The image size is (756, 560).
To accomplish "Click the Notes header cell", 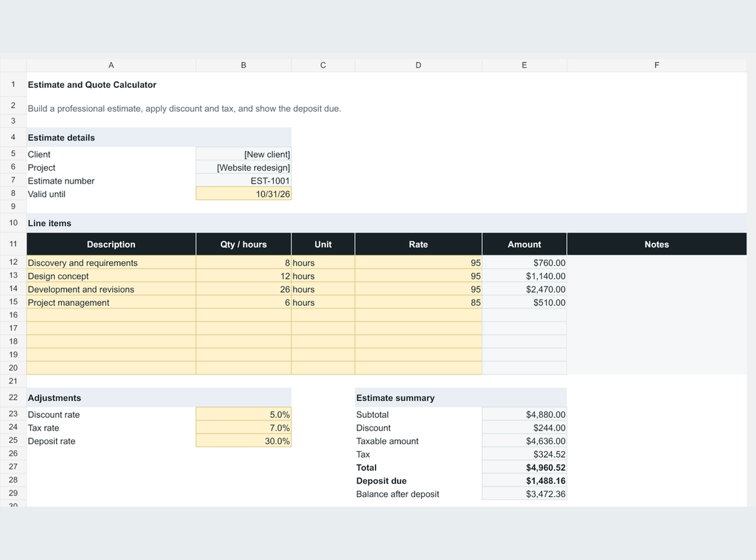I will (x=657, y=244).
